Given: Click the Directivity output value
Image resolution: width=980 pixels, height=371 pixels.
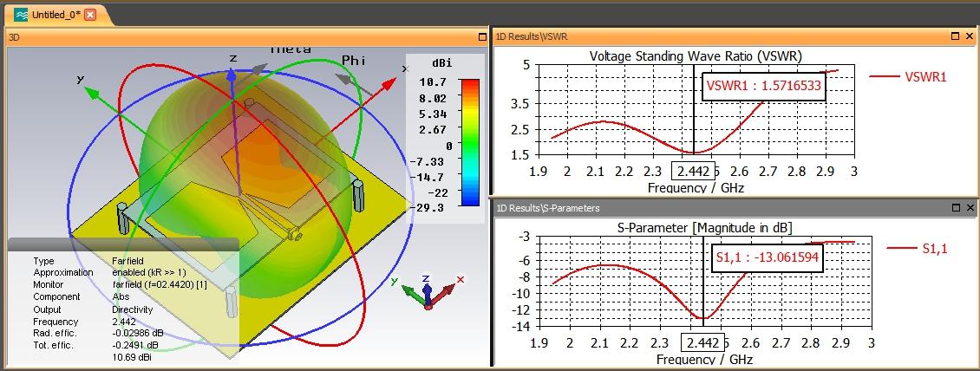Looking at the screenshot, I should point(132,309).
